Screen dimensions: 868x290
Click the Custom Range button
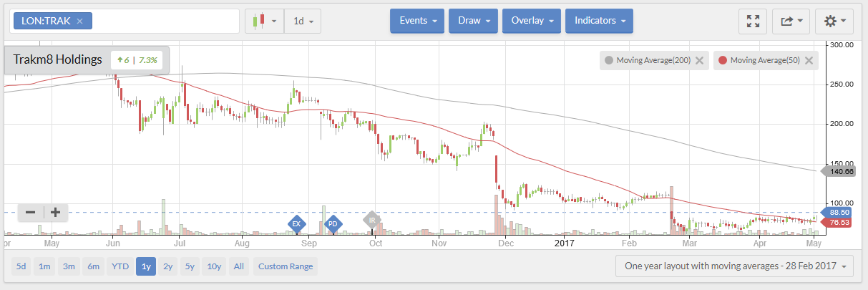(286, 267)
